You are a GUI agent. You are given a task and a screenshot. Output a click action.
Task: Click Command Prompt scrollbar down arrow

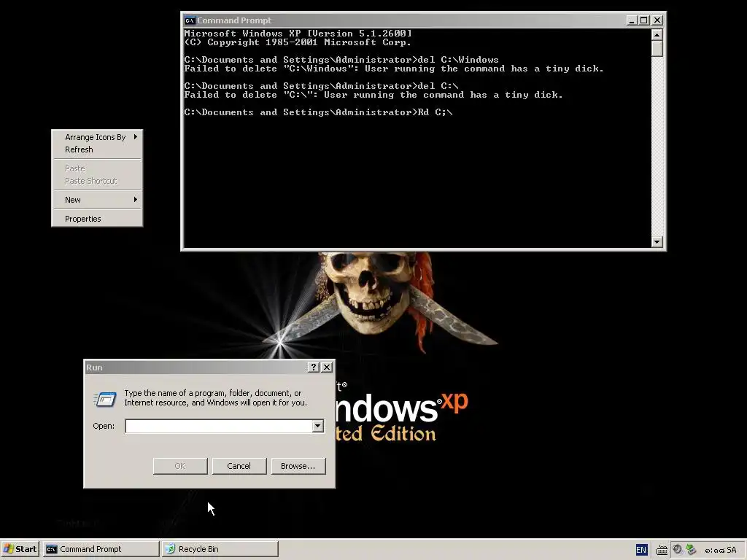click(x=657, y=242)
